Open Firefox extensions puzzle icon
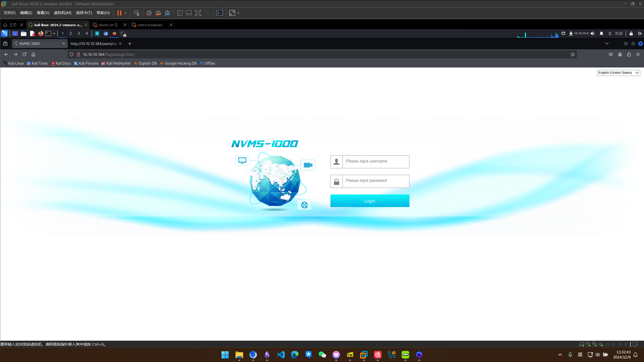 pos(629,54)
